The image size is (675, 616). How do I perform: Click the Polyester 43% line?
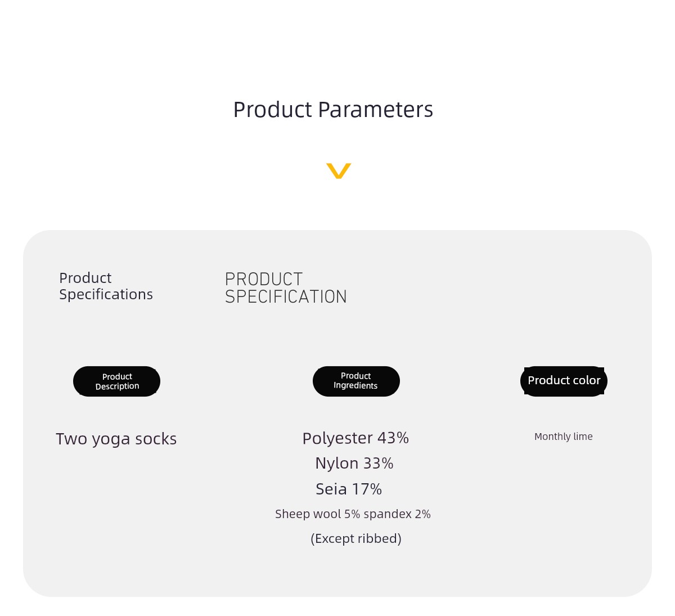(355, 438)
